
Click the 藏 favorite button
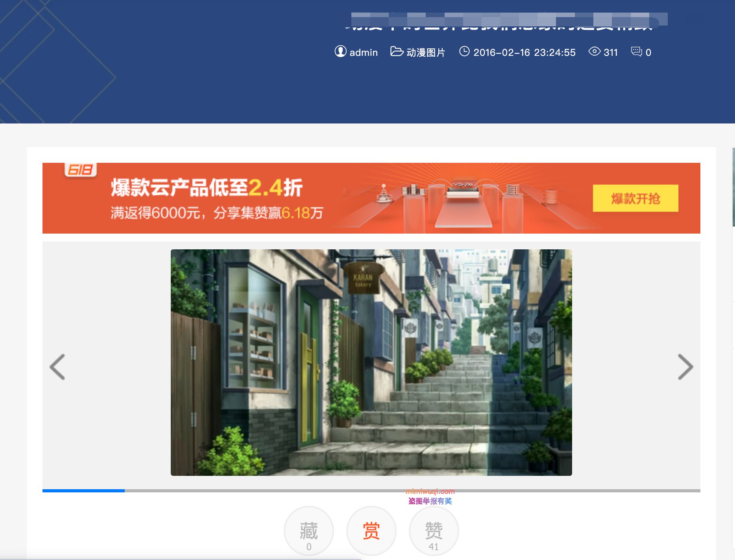click(x=309, y=531)
